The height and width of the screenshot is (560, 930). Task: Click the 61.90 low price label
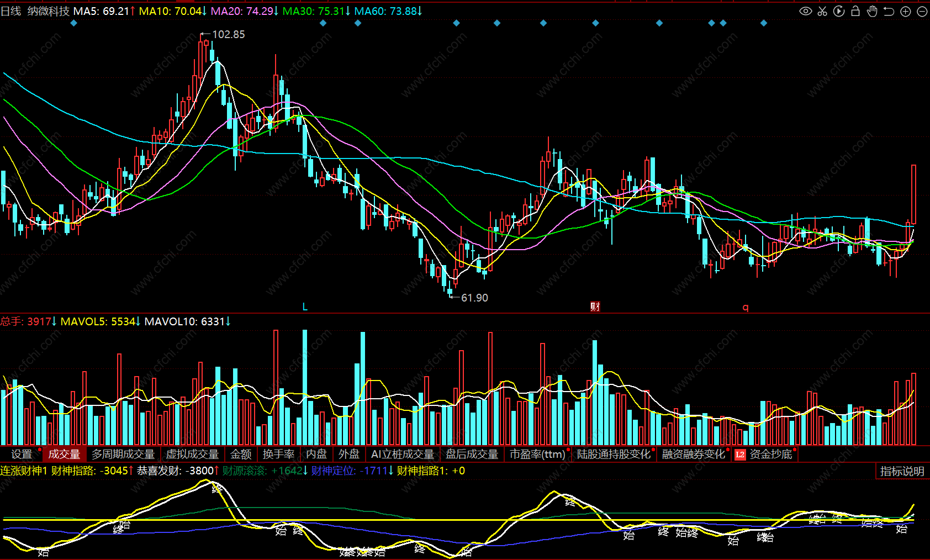(474, 298)
